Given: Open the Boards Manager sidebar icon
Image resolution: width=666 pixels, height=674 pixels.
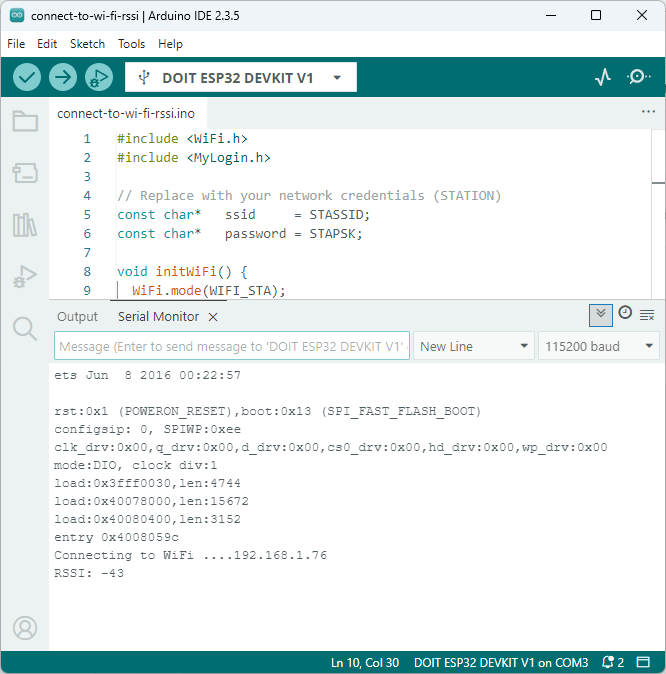Looking at the screenshot, I should 25,174.
